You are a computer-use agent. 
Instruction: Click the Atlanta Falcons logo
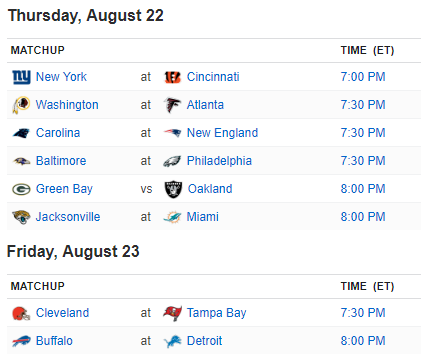pyautogui.click(x=172, y=105)
